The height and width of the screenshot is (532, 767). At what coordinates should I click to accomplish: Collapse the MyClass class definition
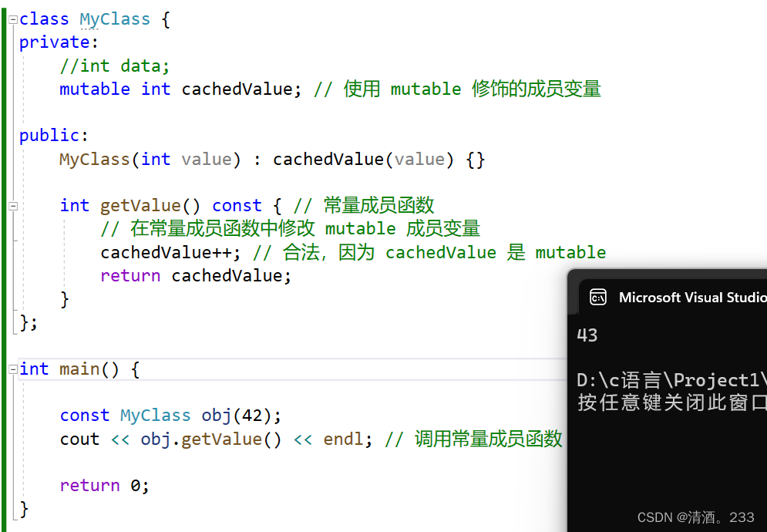point(12,19)
